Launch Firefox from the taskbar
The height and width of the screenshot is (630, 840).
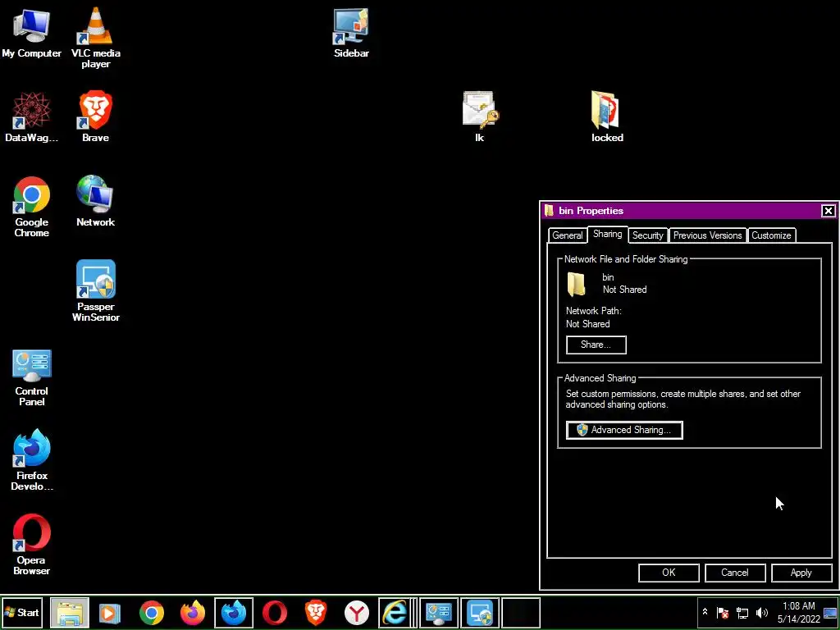(x=192, y=612)
